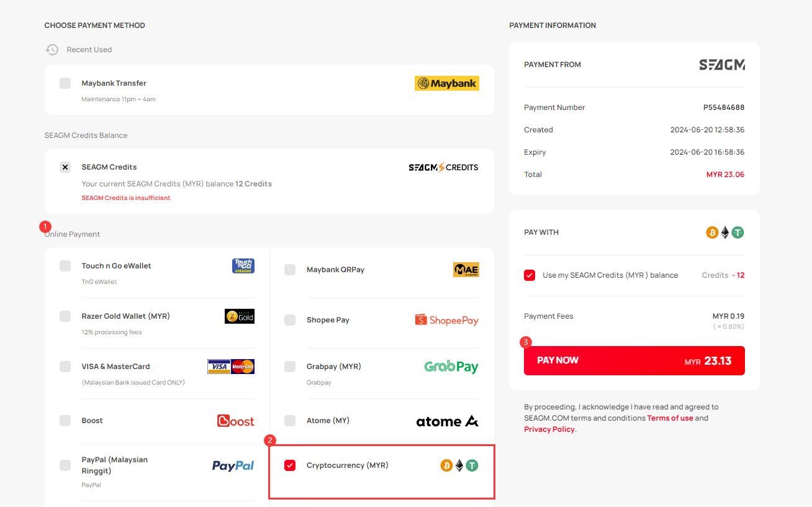Click the Maybank logo
This screenshot has width=812, height=507.
[x=446, y=83]
